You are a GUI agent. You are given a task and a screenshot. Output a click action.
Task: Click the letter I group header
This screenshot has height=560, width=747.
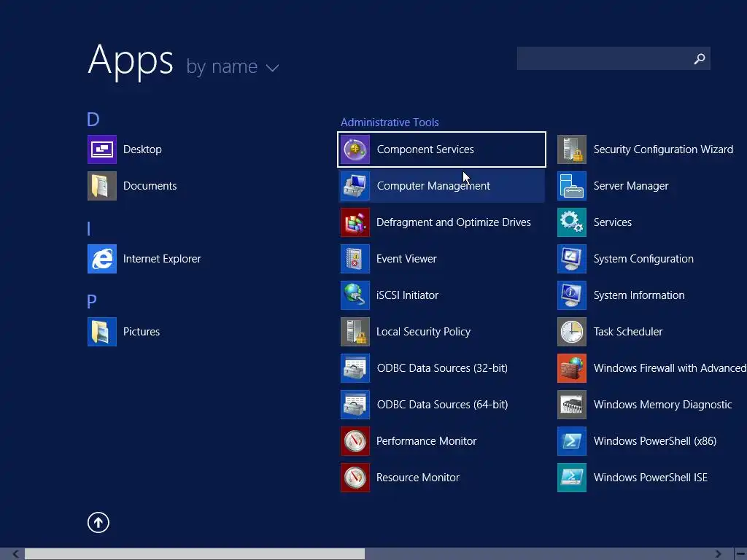click(88, 228)
